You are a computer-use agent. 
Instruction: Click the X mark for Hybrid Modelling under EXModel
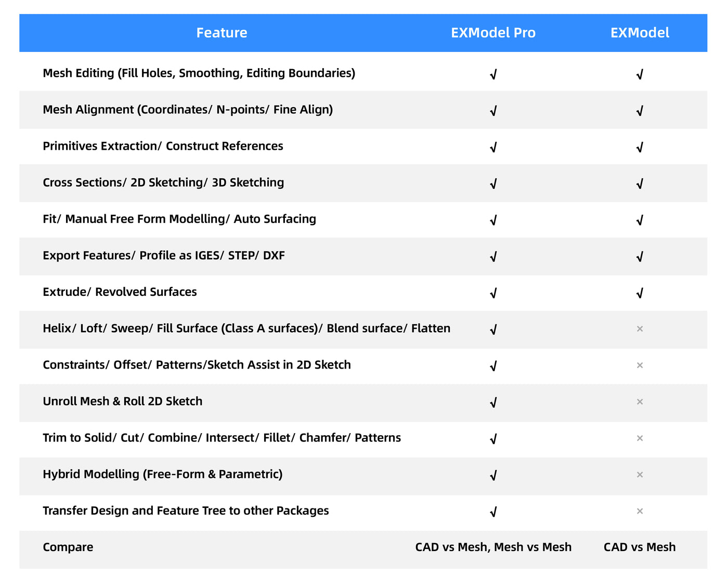(x=640, y=475)
